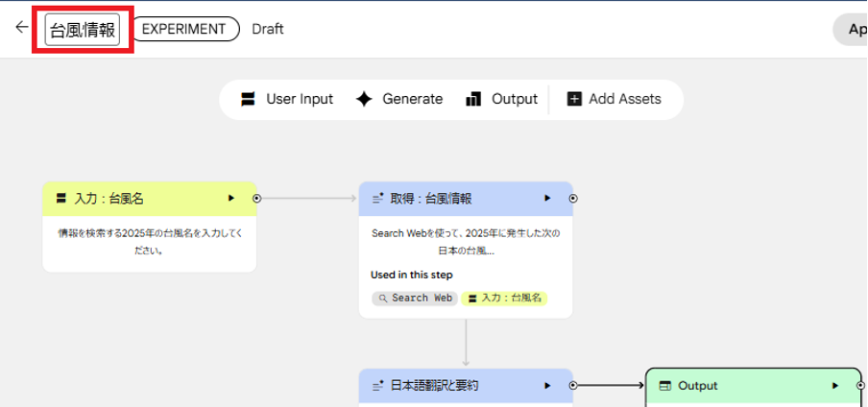Click the App button at top right
Image resolution: width=868 pixels, height=407 pixels.
(x=853, y=29)
